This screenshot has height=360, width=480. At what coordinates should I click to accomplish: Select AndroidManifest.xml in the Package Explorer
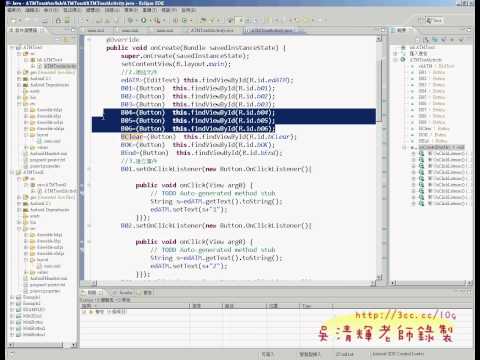click(x=49, y=153)
